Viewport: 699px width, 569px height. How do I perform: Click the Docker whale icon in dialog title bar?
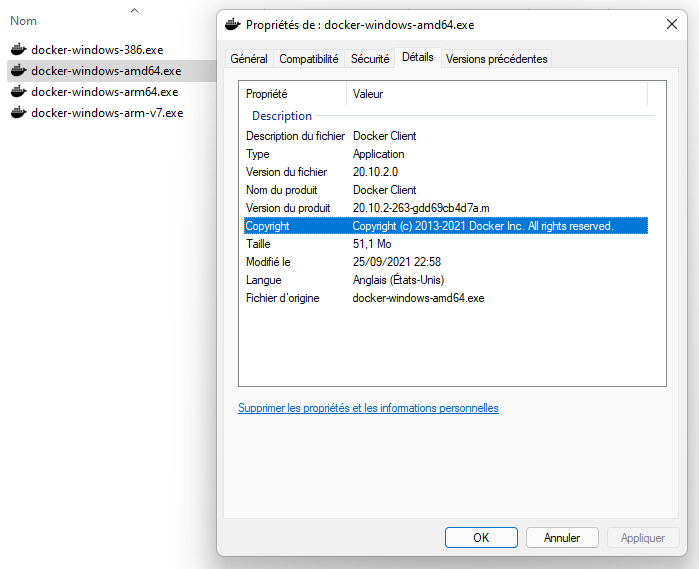[233, 25]
